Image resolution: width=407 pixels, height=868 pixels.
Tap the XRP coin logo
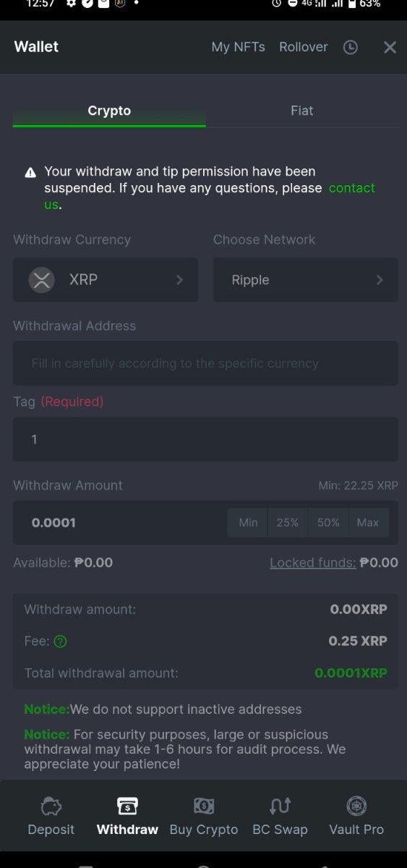coord(42,280)
